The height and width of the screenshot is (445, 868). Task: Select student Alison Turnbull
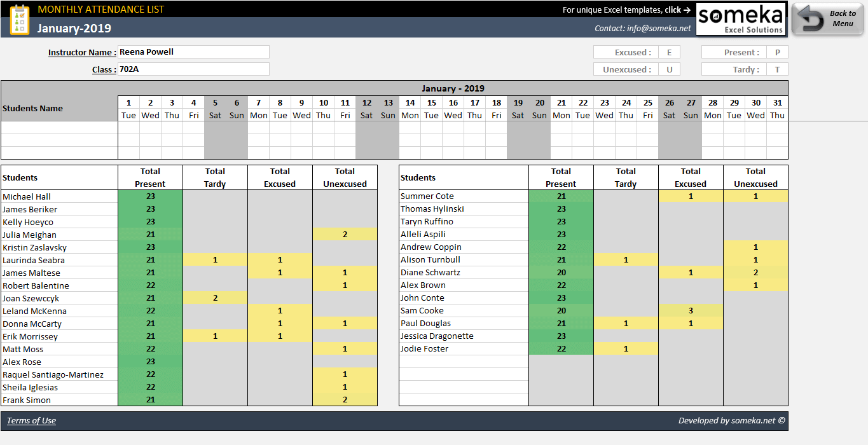(464, 259)
